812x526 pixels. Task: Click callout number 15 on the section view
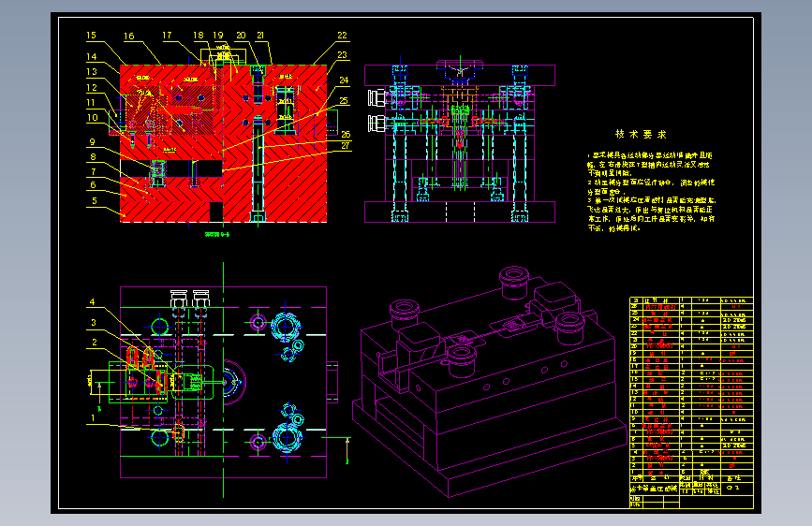[91, 36]
